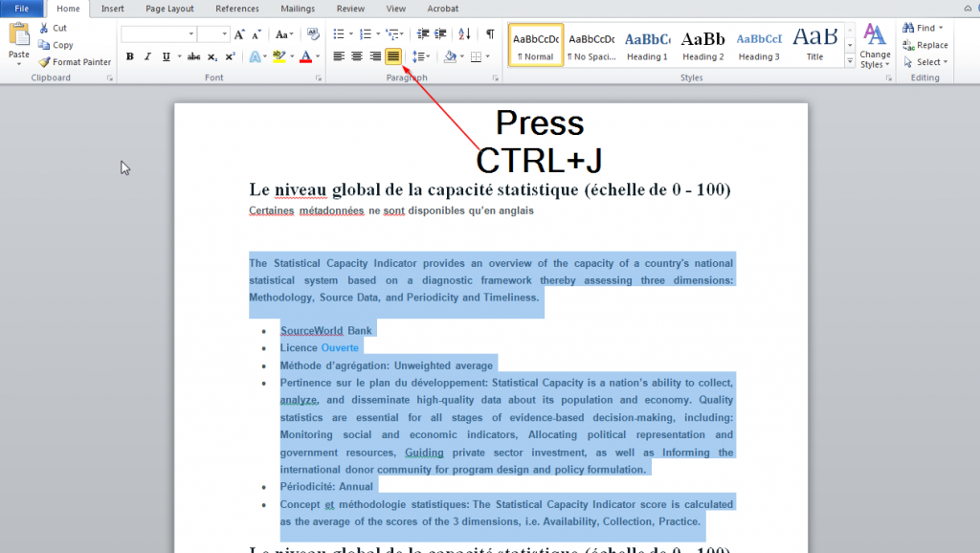The image size is (980, 553).
Task: Apply the Normal style
Action: [536, 45]
